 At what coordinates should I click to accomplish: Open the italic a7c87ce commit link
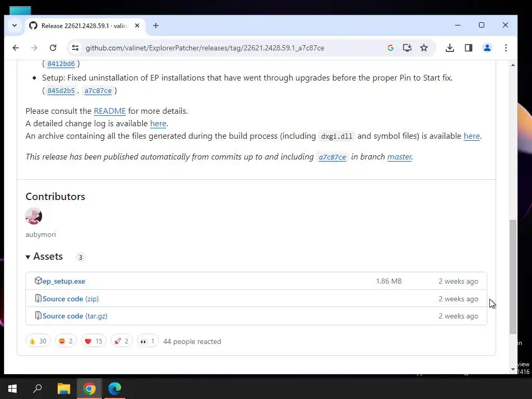click(x=332, y=157)
